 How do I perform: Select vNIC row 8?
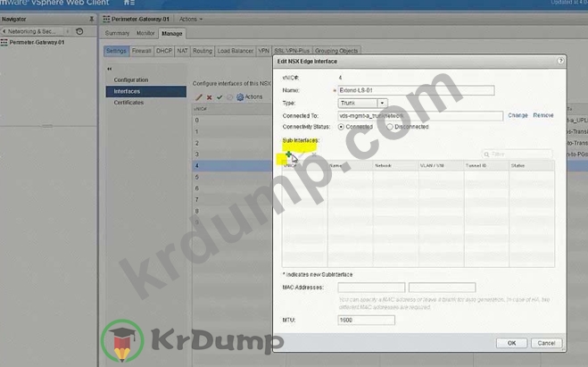pyautogui.click(x=233, y=211)
